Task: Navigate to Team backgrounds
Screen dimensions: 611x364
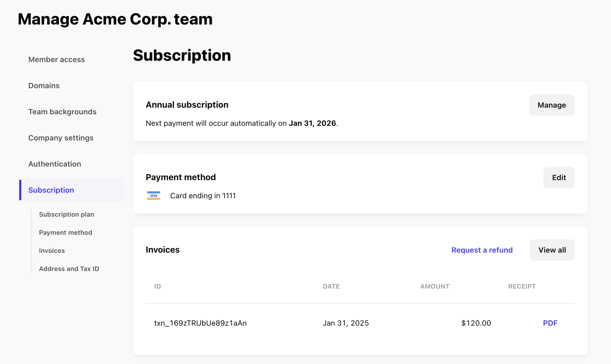Action: 62,112
